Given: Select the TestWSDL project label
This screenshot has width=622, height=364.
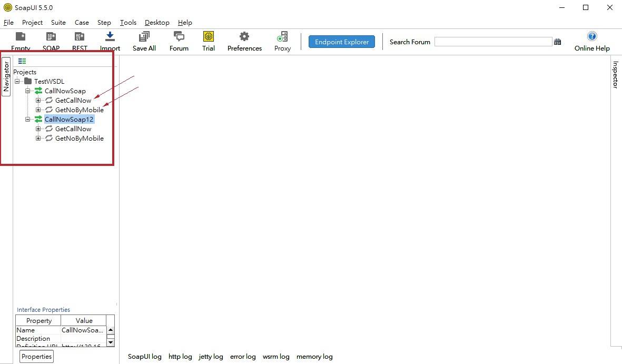Looking at the screenshot, I should point(49,81).
